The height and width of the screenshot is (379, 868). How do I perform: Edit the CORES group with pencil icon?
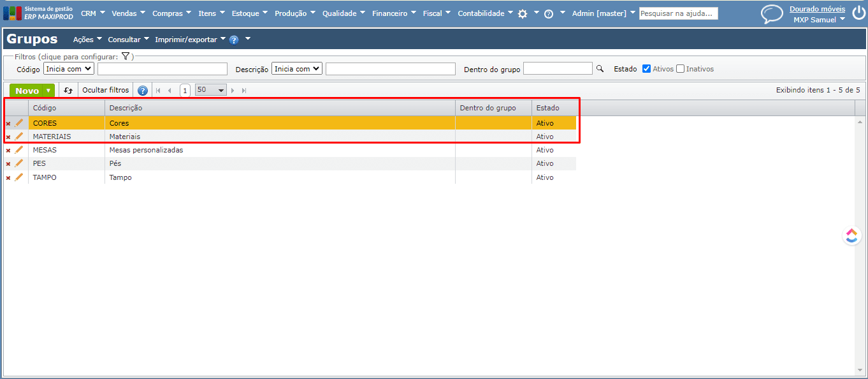point(18,123)
